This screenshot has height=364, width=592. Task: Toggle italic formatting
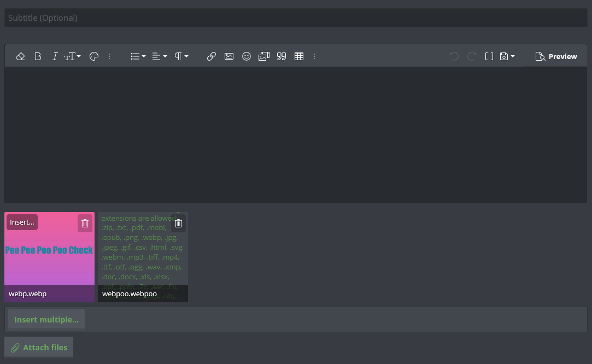(55, 56)
